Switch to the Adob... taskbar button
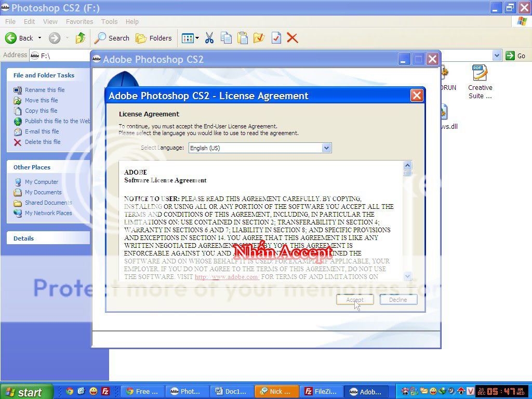The height and width of the screenshot is (399, 532). point(366,392)
